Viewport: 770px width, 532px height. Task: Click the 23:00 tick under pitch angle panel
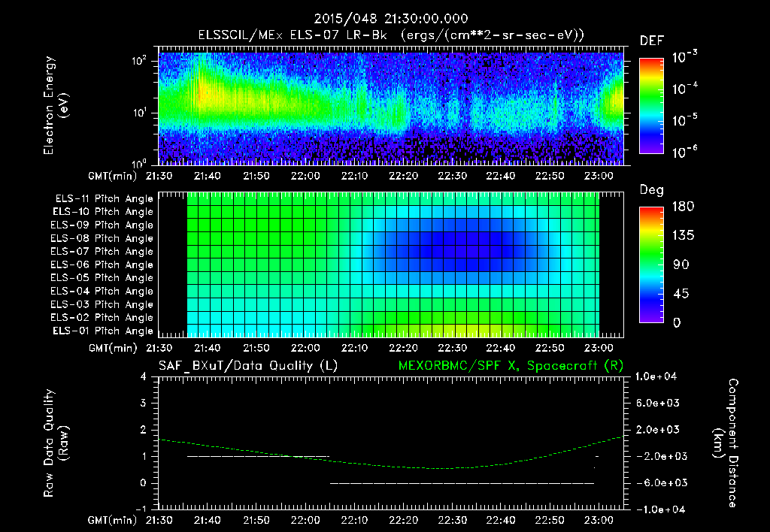(x=599, y=349)
